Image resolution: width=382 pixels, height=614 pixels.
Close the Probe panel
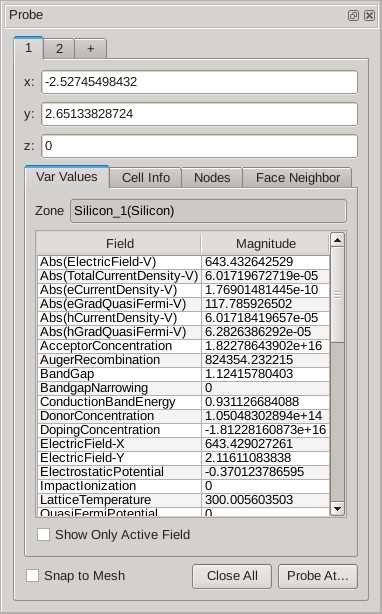[x=369, y=15]
